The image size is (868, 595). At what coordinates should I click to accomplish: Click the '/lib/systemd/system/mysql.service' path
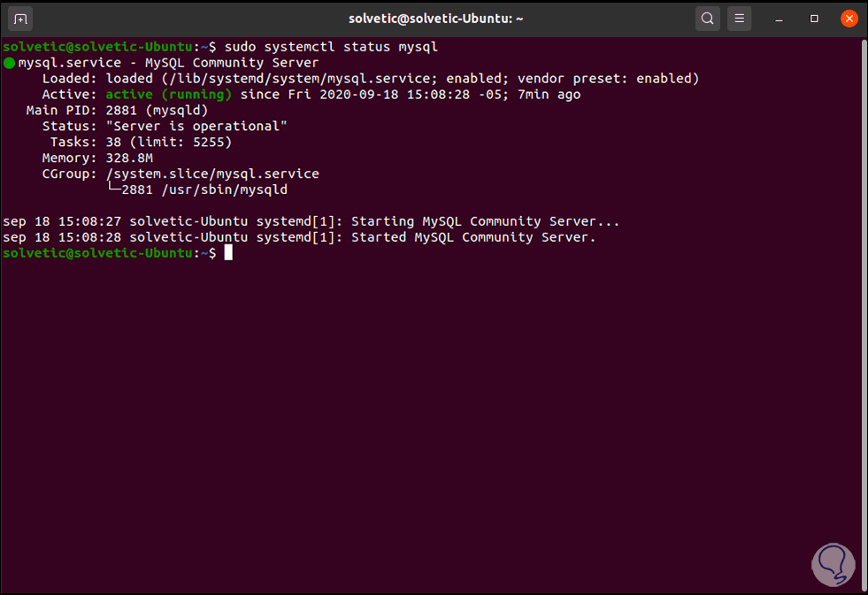pyautogui.click(x=300, y=79)
